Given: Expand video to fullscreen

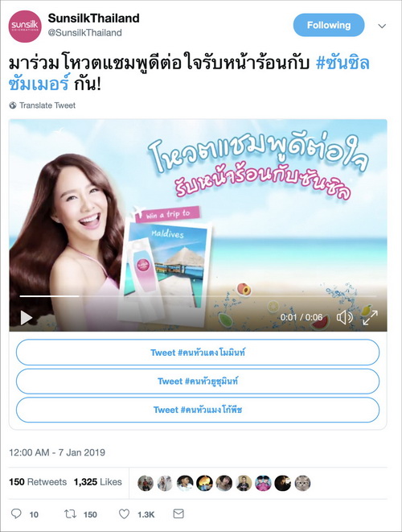Looking at the screenshot, I should [x=370, y=318].
